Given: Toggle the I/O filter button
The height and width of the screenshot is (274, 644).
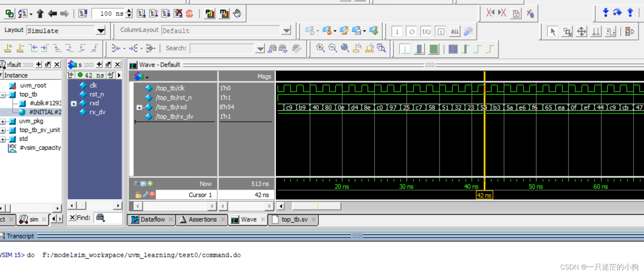Looking at the screenshot, I should pos(426,32).
